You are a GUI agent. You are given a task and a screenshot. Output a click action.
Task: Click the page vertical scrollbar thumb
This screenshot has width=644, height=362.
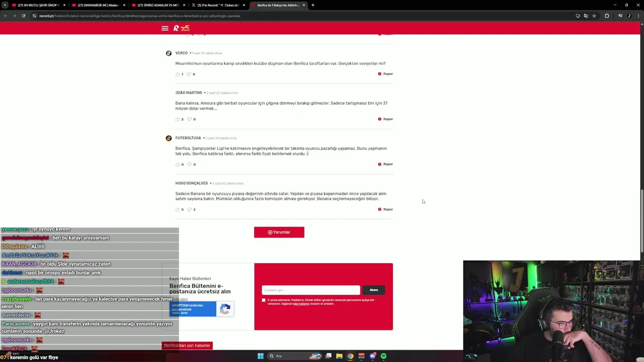pyautogui.click(x=641, y=220)
